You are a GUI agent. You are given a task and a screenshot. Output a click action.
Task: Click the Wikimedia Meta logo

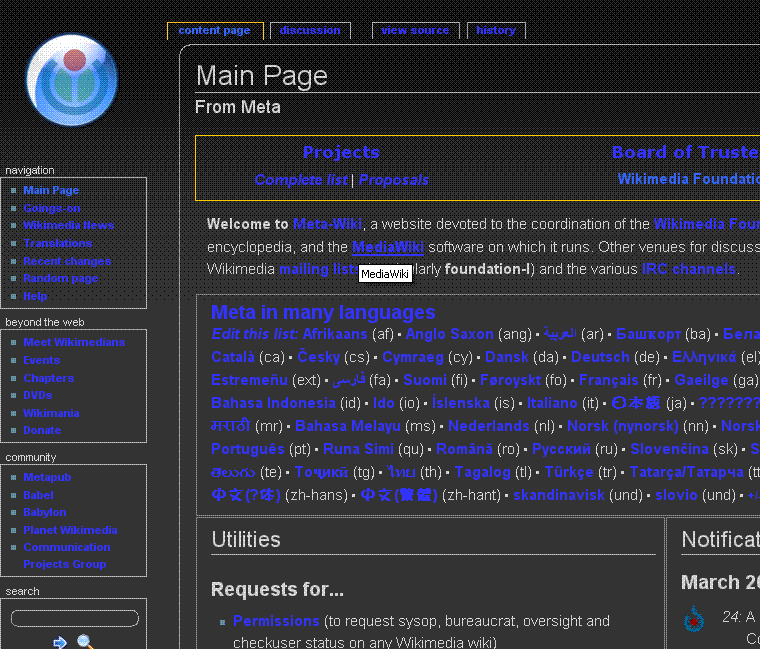click(x=72, y=79)
